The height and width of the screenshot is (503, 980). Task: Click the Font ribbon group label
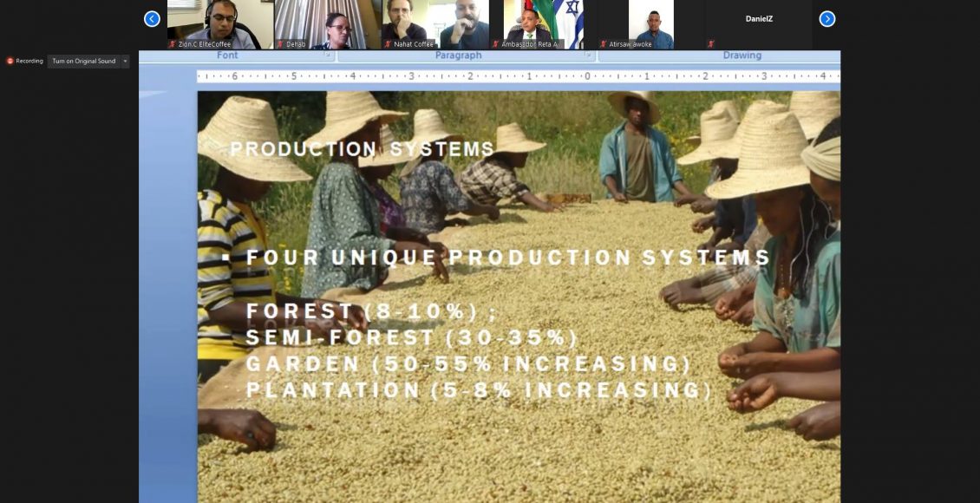(x=227, y=56)
